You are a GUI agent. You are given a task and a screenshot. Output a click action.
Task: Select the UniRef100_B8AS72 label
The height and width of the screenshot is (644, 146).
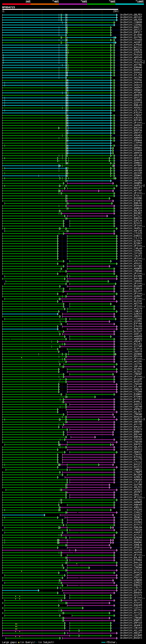[131, 27]
